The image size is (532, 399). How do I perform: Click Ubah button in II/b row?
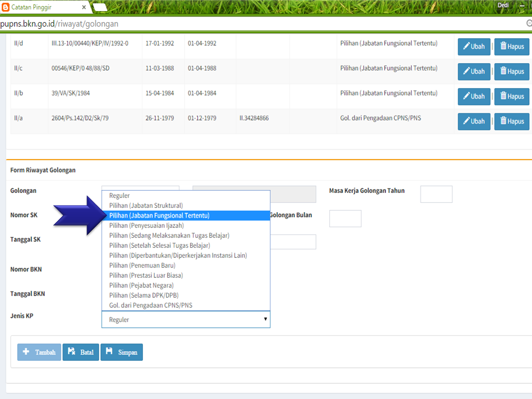(x=474, y=96)
